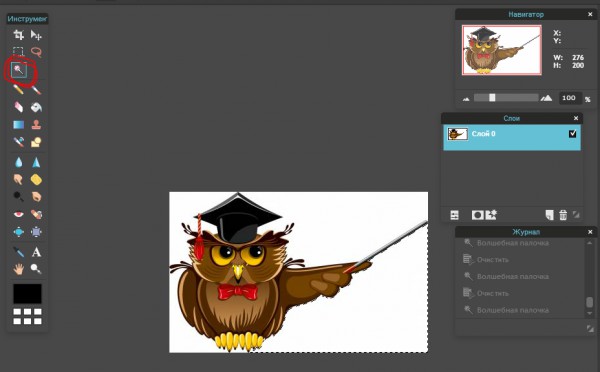Open the black foreground color swatch
The image size is (600, 372).
27,294
